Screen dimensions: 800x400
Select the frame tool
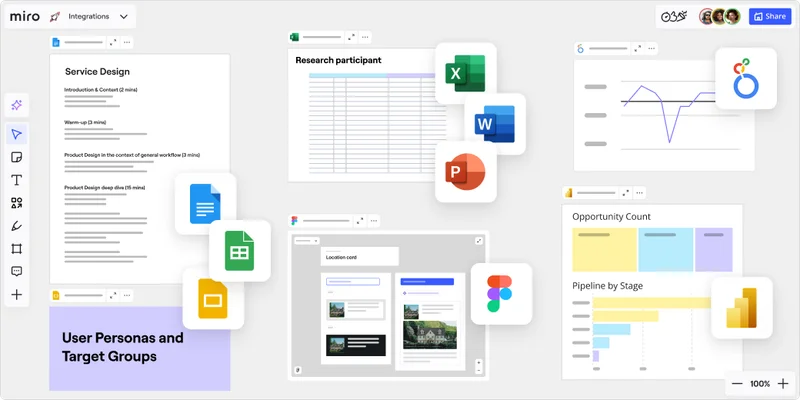17,249
